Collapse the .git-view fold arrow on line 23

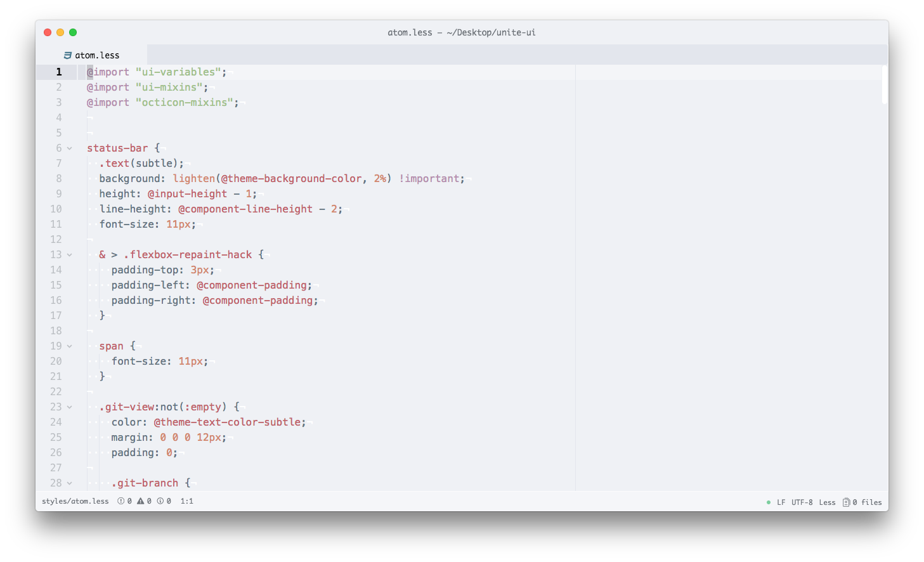tap(70, 407)
